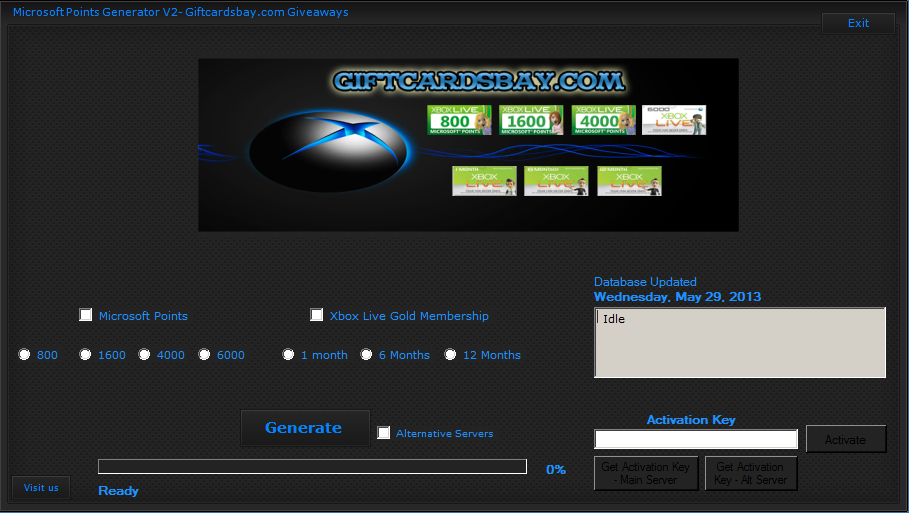Click the 4000 Microsoft Points card image
The width and height of the screenshot is (909, 513).
coord(603,120)
